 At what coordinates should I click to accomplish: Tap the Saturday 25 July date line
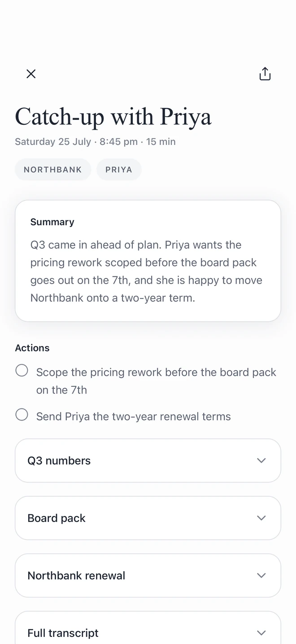(95, 142)
